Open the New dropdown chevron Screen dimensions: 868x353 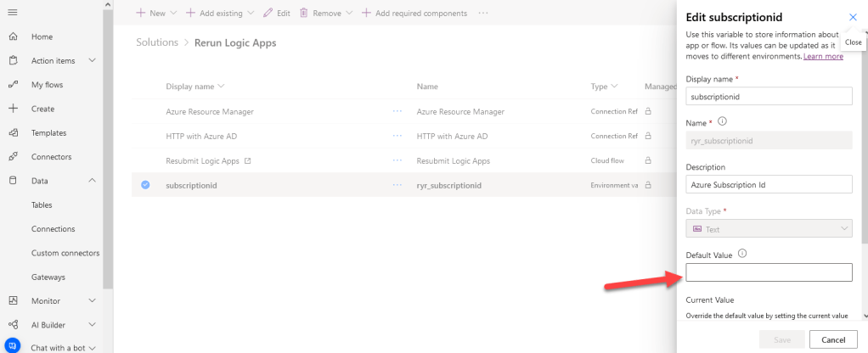pos(172,13)
